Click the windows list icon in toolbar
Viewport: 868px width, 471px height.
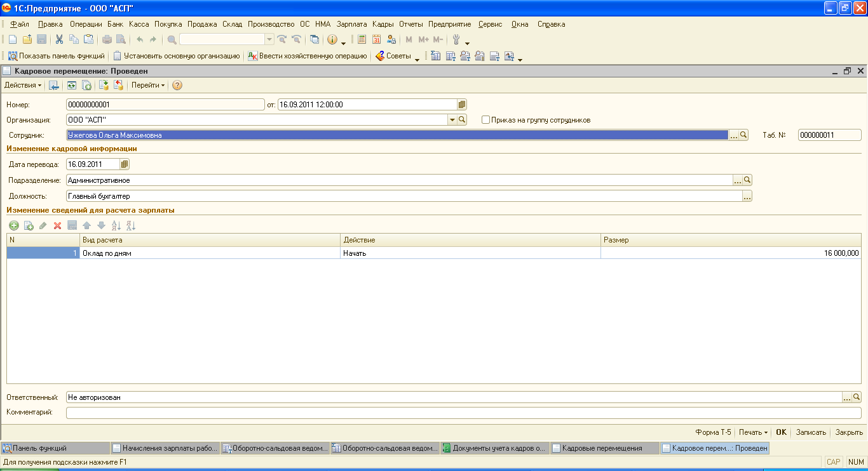pyautogui.click(x=315, y=39)
